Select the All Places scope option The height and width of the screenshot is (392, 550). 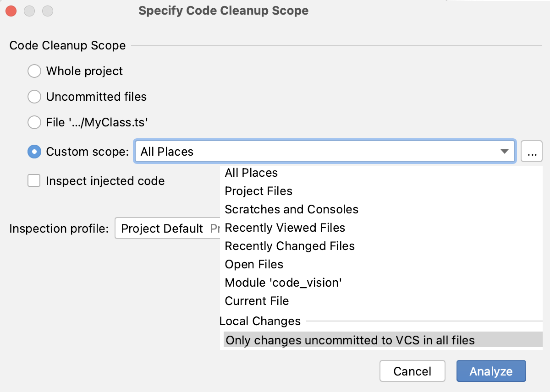(x=251, y=173)
